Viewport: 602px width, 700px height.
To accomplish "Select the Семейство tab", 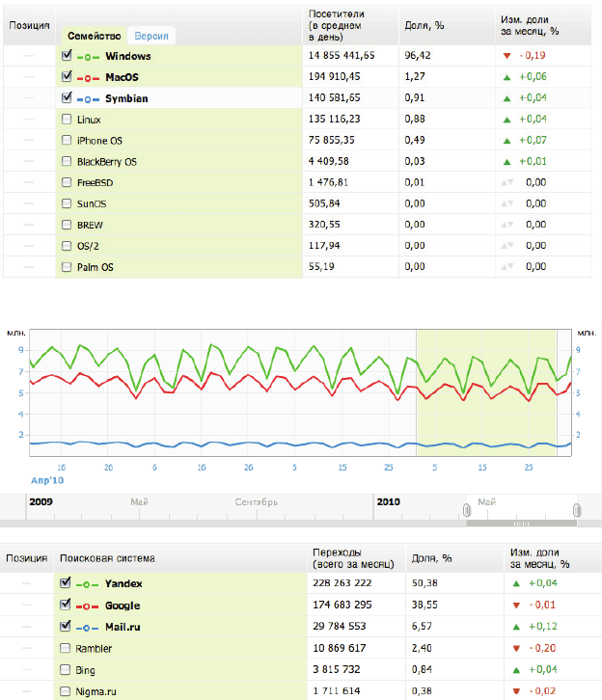I will 94,36.
